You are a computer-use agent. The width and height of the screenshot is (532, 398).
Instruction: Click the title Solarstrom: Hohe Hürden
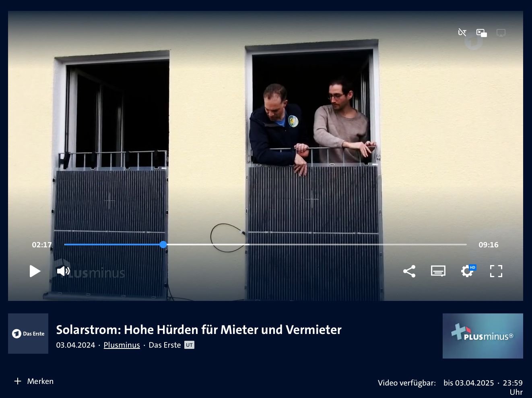[198, 330]
